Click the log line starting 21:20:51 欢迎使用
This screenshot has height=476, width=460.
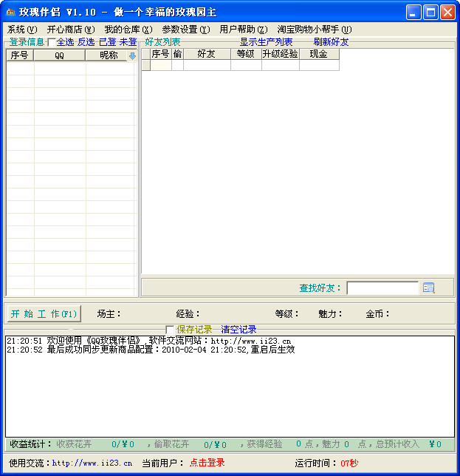149,341
